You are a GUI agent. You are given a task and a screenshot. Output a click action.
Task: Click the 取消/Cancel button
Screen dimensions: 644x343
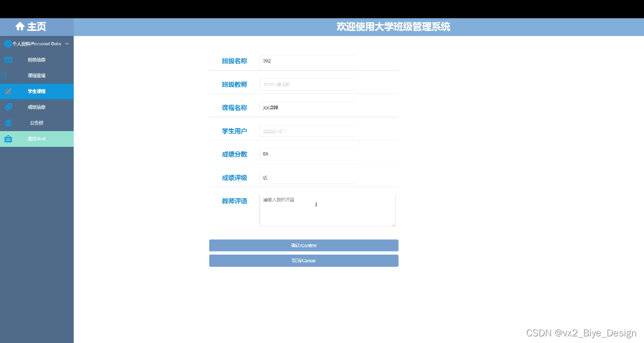[304, 261]
